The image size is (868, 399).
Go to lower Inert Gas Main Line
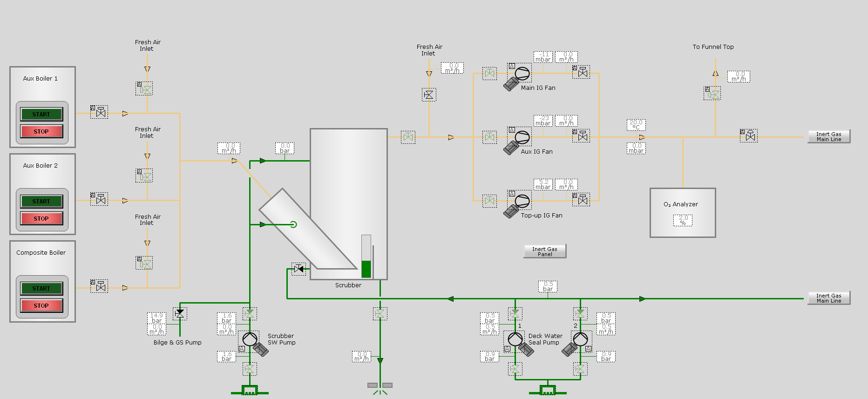click(x=829, y=298)
